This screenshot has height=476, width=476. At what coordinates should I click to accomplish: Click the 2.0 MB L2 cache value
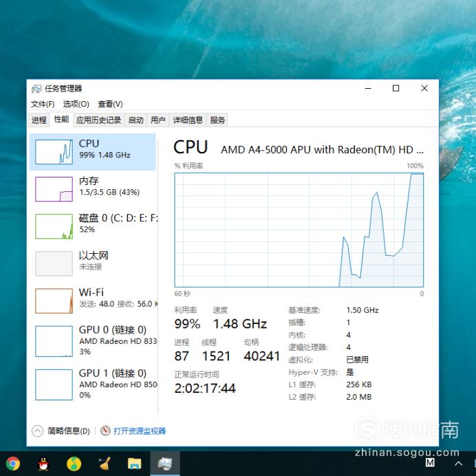(x=359, y=397)
